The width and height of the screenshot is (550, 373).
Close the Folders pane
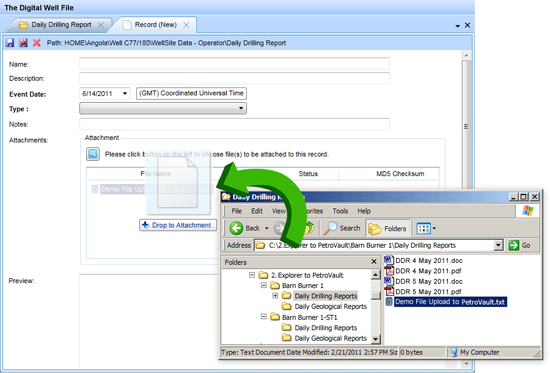point(374,262)
